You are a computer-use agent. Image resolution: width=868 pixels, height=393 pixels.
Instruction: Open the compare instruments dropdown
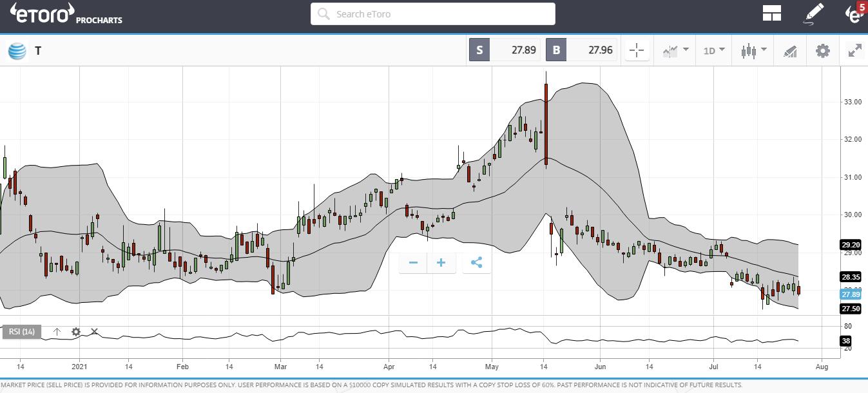[675, 50]
